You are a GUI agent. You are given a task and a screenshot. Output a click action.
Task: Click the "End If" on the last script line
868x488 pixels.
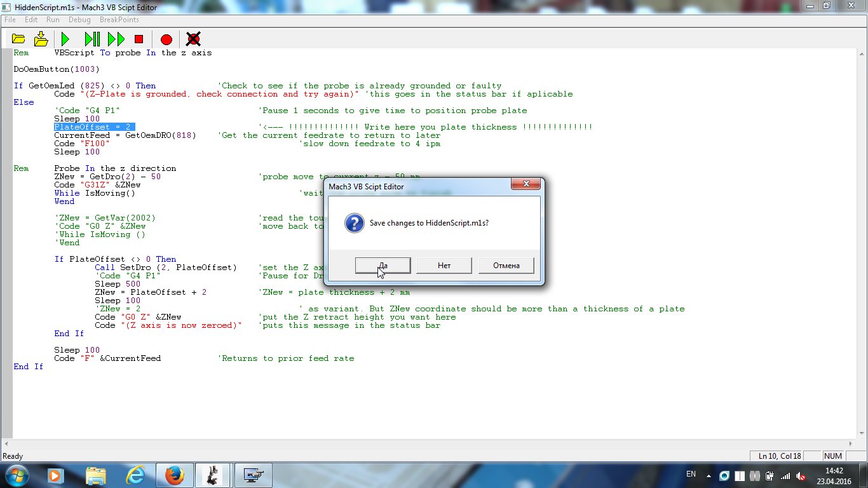(29, 367)
